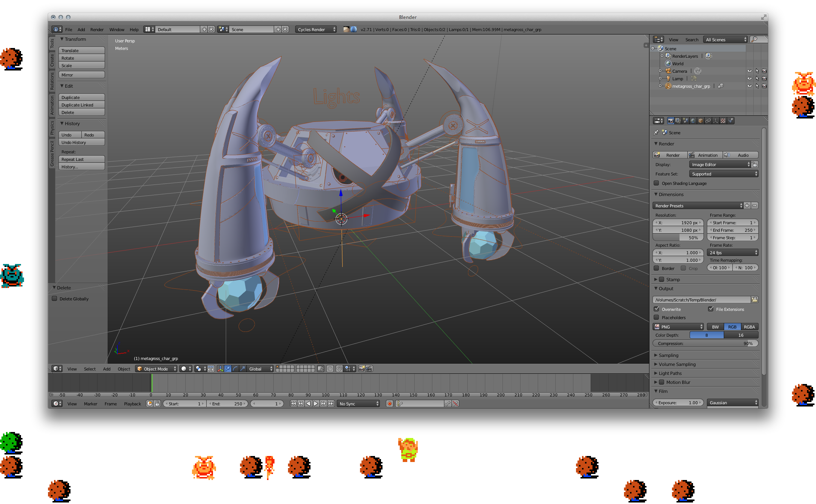This screenshot has width=816, height=504.
Task: Open the timeline Marker menu
Action: [90, 403]
